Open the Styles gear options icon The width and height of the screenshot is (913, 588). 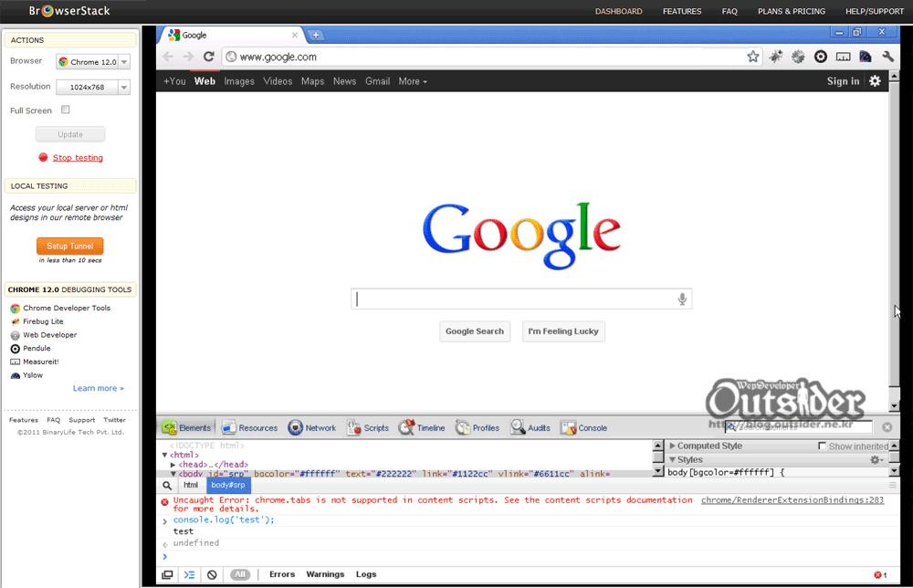click(876, 460)
